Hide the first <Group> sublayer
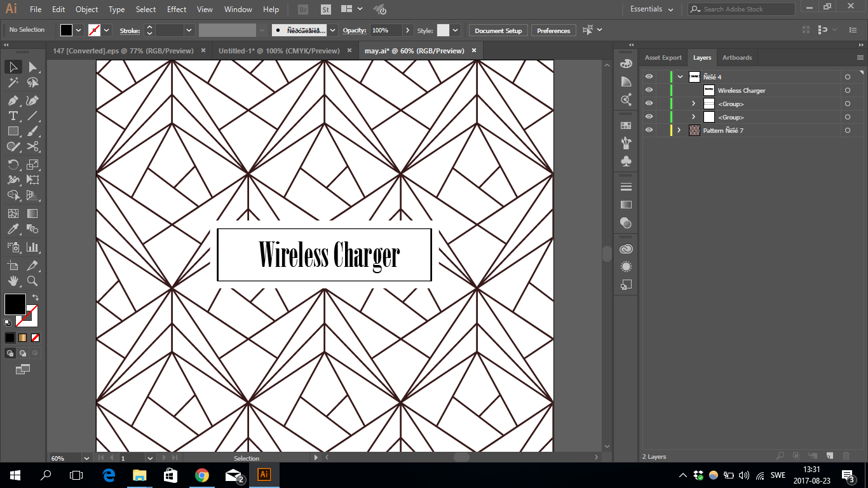 (x=649, y=104)
